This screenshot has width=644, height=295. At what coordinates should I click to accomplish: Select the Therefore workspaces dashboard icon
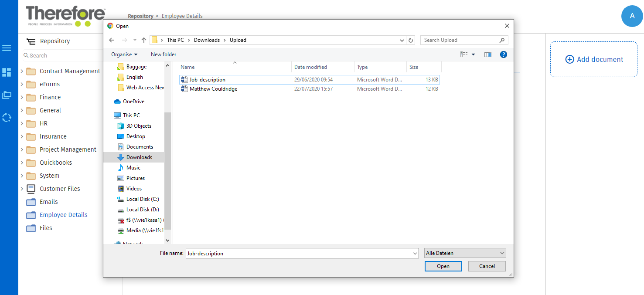[x=7, y=72]
